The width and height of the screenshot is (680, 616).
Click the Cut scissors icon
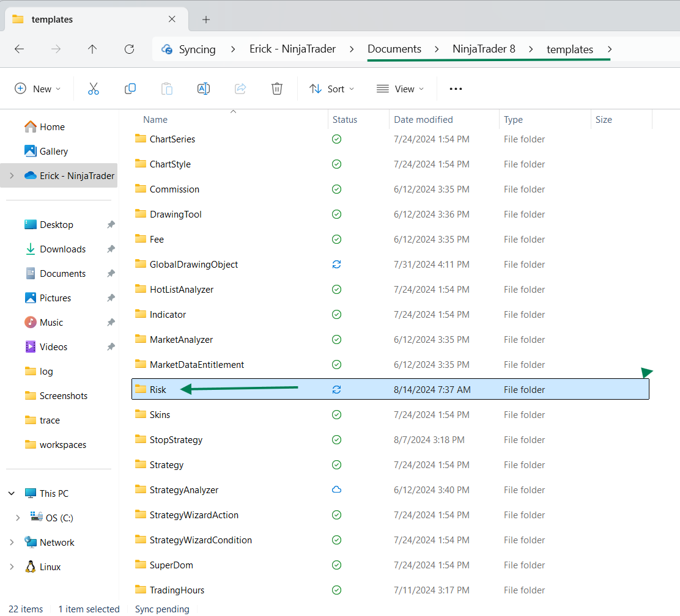93,89
